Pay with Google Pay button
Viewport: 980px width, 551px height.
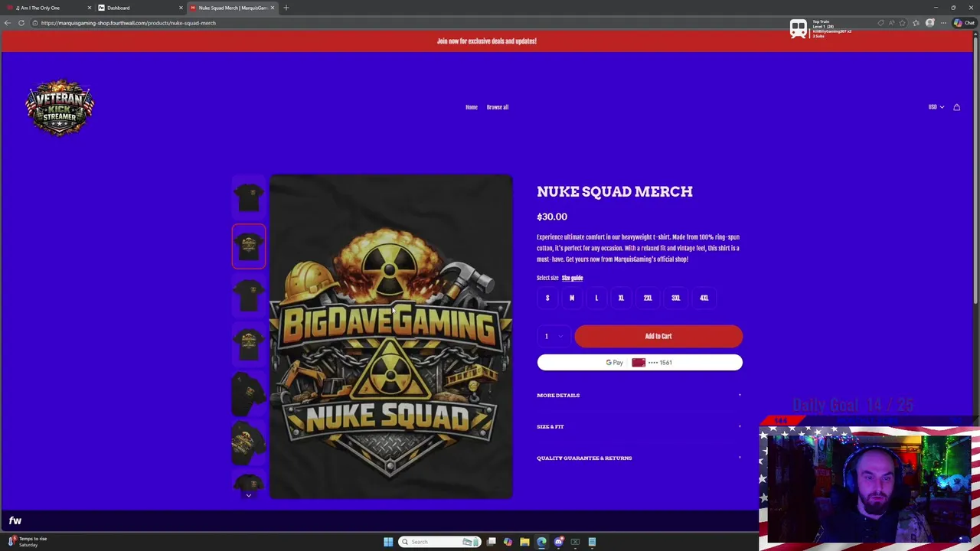click(639, 362)
